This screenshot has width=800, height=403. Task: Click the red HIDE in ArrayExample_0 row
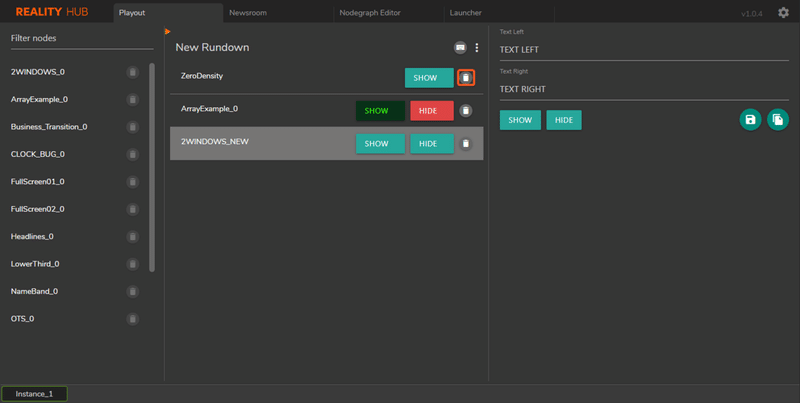coord(432,111)
